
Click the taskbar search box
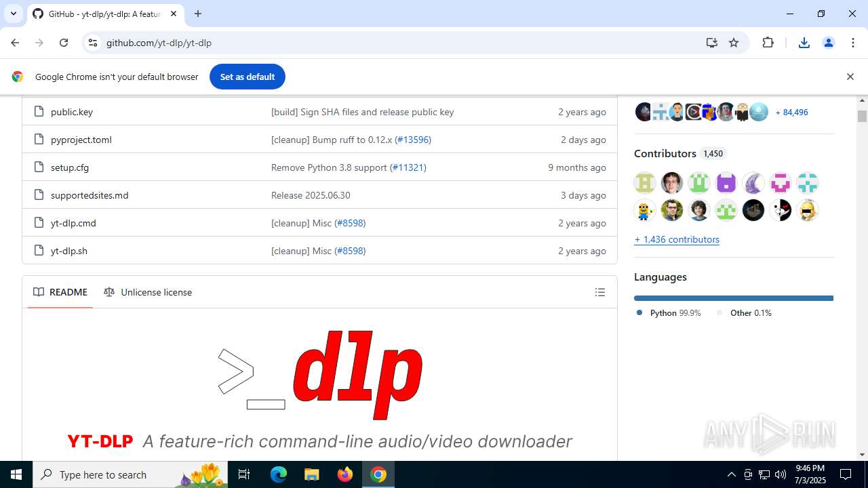pyautogui.click(x=132, y=474)
